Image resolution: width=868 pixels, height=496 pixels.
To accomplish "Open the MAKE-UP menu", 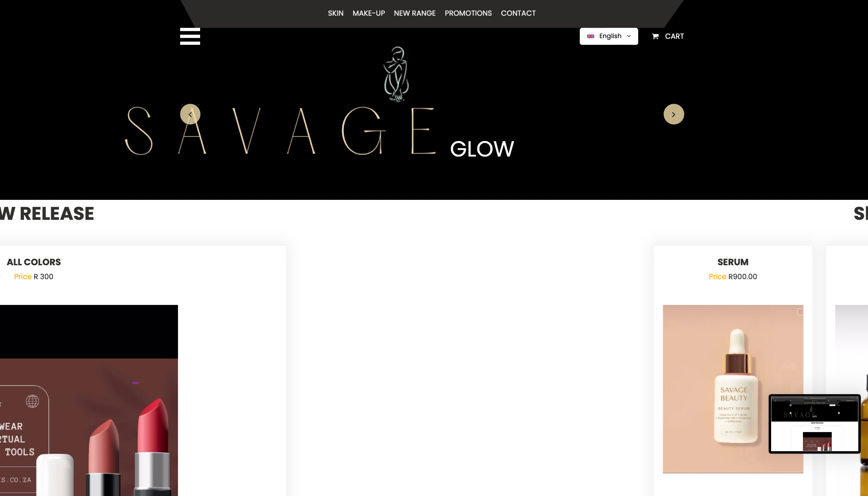I will point(368,13).
